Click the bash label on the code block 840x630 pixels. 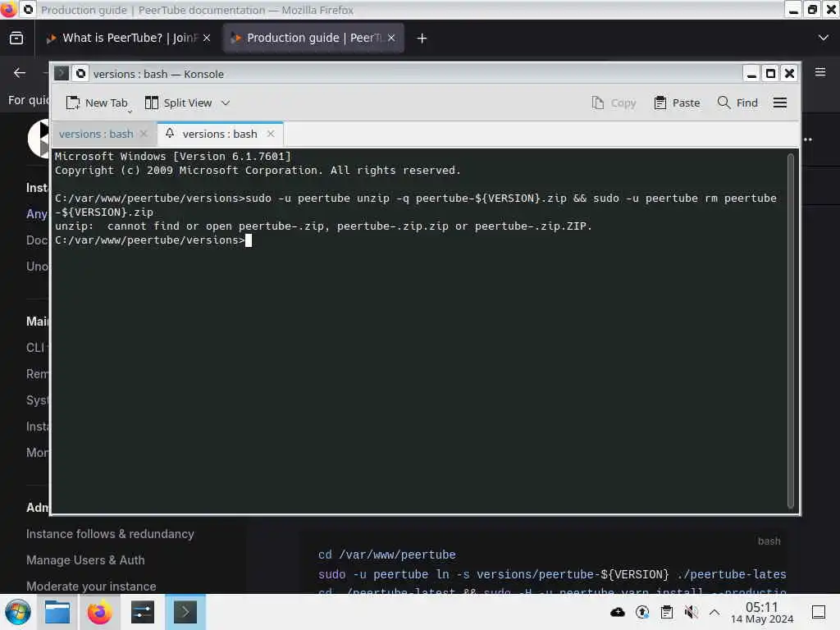[x=769, y=541]
